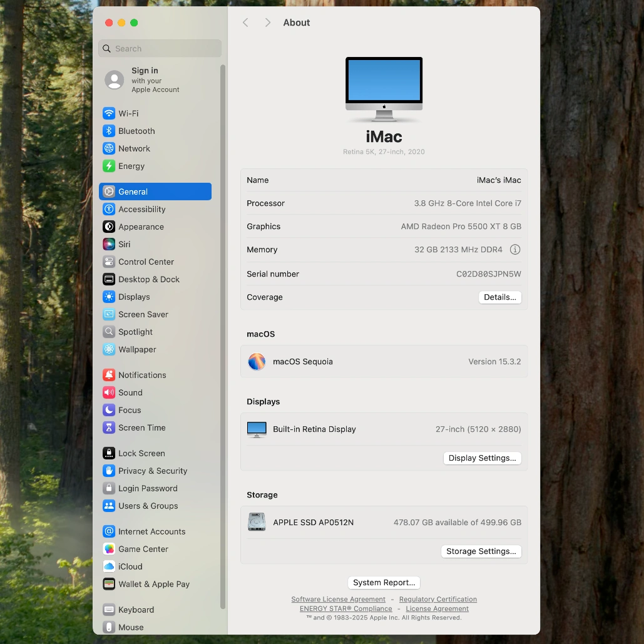The height and width of the screenshot is (644, 644).
Task: Go forward using the right chevron
Action: (x=268, y=23)
